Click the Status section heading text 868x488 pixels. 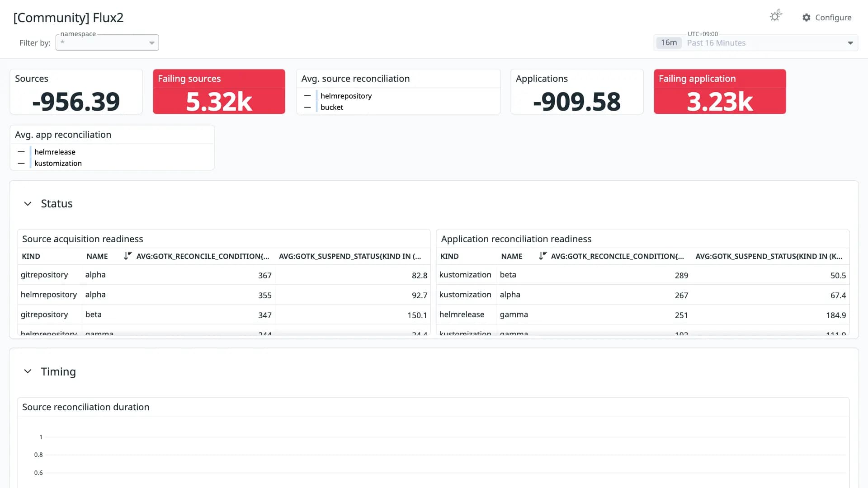pyautogui.click(x=57, y=204)
